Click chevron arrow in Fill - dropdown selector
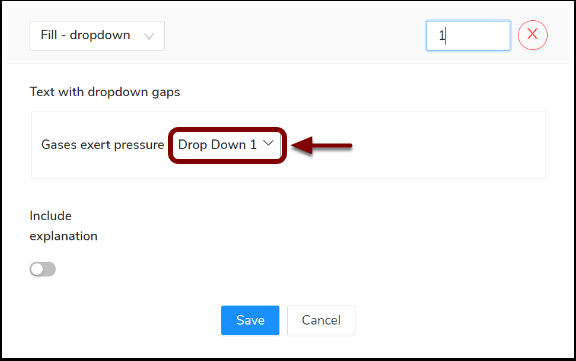576x361 pixels. tap(149, 36)
